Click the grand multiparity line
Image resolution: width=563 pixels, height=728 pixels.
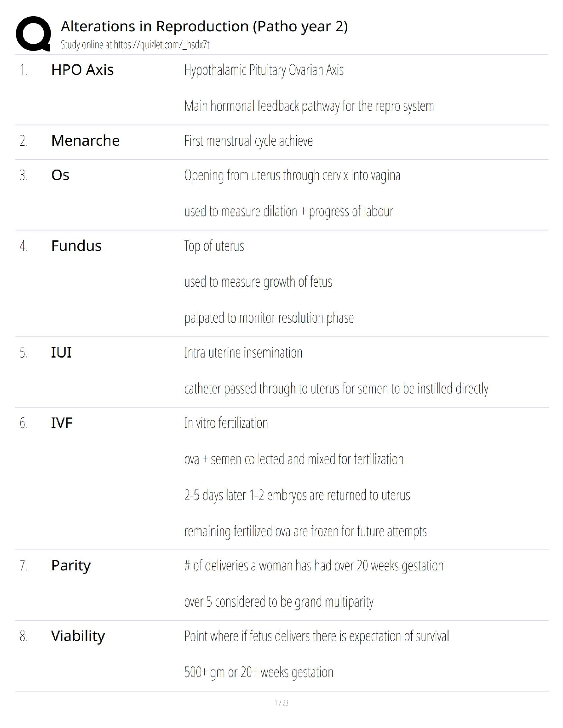click(x=279, y=602)
